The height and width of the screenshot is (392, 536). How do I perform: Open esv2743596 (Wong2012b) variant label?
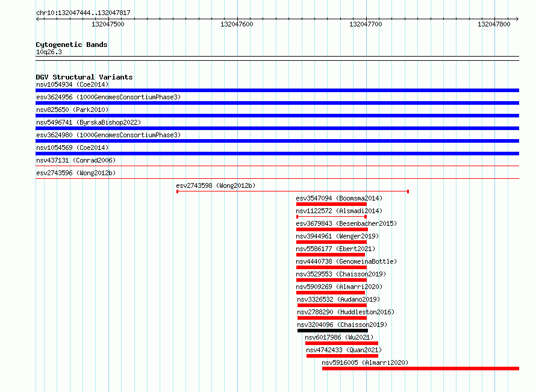pos(76,173)
